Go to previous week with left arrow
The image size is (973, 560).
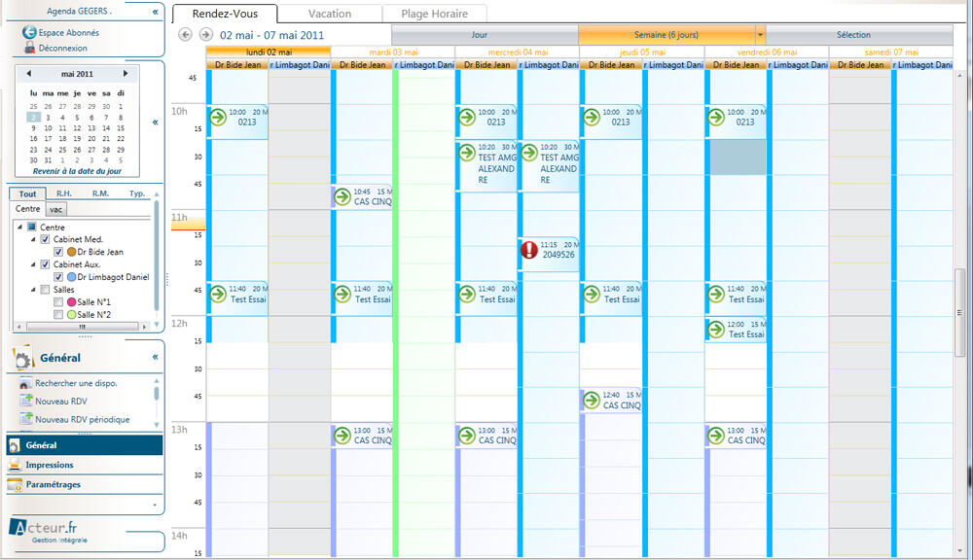click(186, 34)
